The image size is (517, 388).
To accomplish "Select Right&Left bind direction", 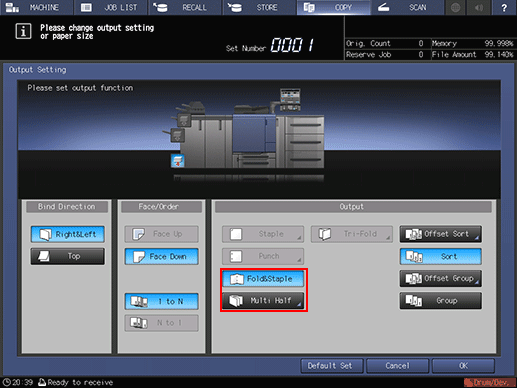I will point(68,234).
